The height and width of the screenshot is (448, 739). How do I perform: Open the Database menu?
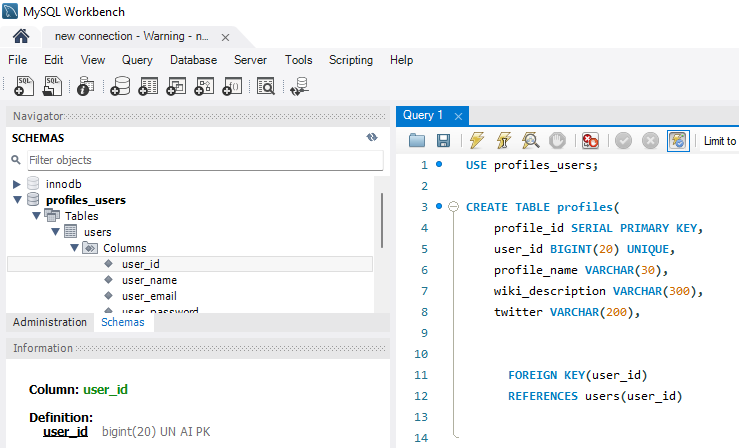(194, 60)
